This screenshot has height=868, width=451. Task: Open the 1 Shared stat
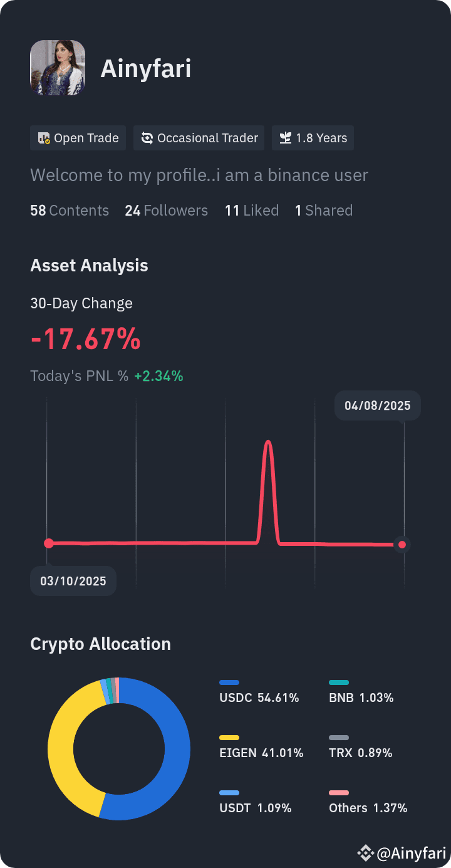324,211
